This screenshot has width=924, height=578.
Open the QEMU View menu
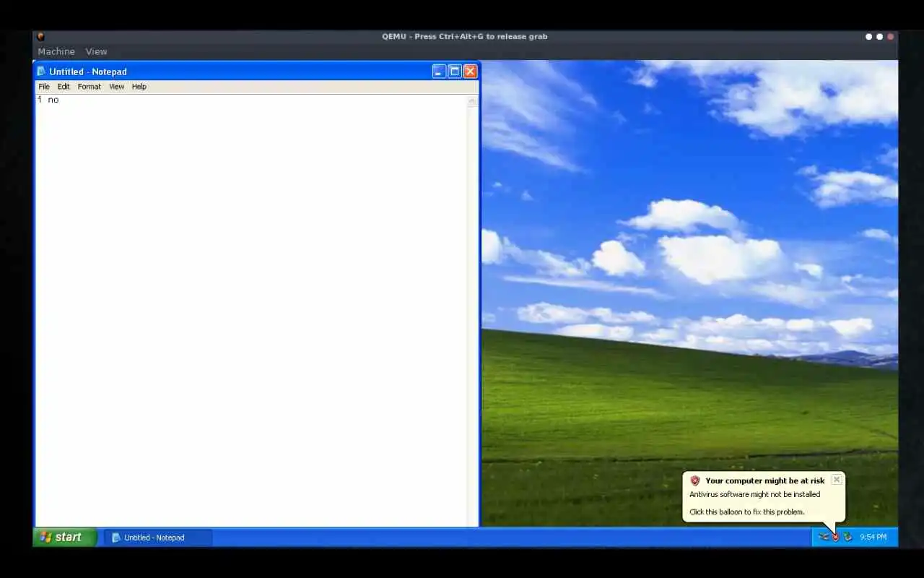(96, 51)
